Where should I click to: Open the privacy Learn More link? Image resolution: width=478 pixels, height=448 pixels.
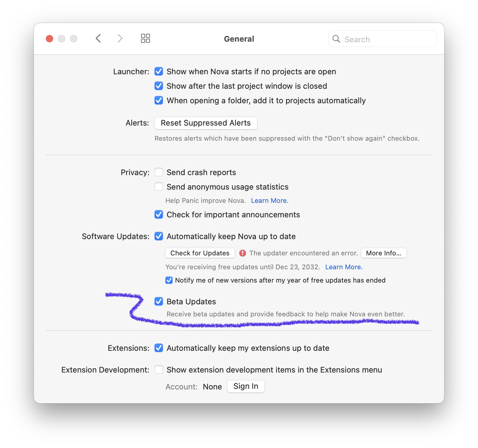click(x=269, y=201)
